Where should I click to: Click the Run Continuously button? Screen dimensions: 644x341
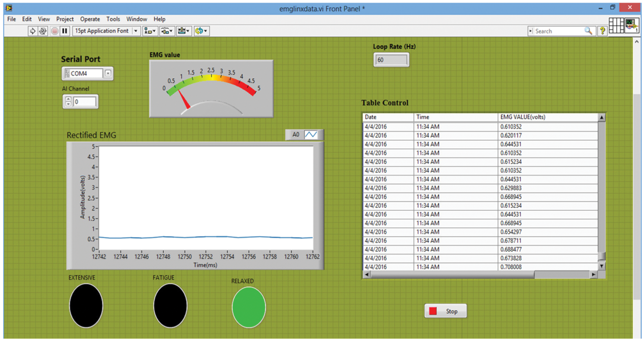click(x=43, y=31)
